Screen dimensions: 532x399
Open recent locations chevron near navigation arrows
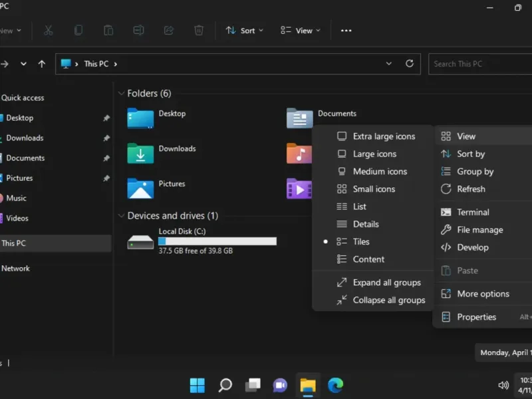coord(23,64)
